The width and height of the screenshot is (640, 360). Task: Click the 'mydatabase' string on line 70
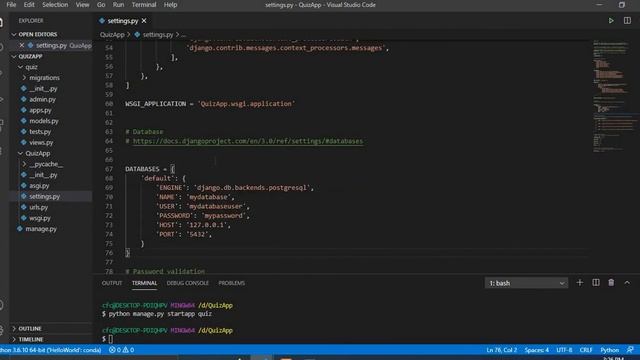[208, 197]
